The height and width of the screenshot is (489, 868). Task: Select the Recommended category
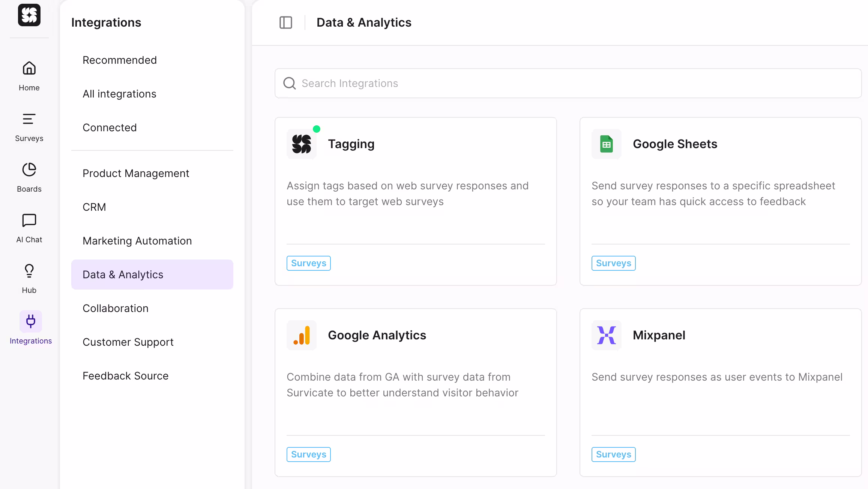(120, 60)
